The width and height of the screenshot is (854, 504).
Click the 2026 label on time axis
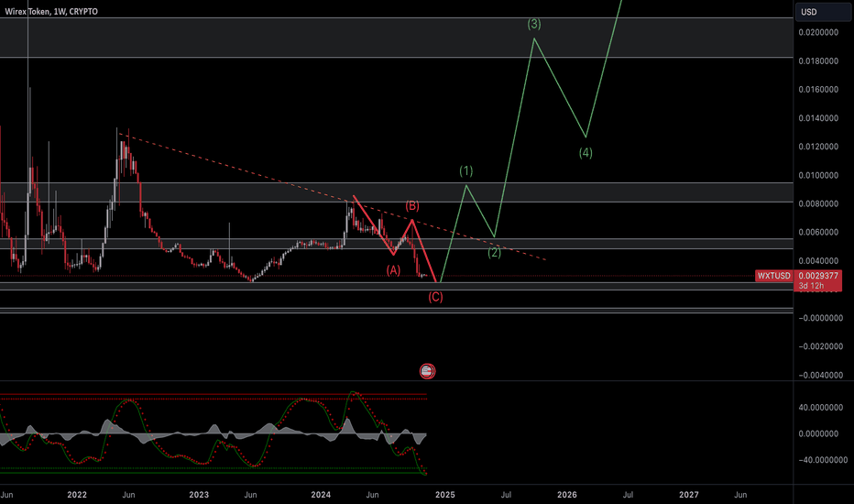(567, 495)
